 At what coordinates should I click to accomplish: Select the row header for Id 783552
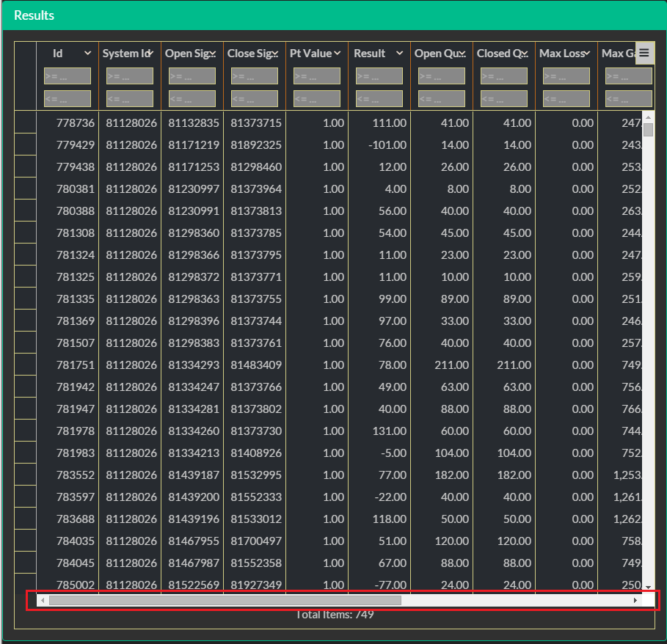[x=25, y=475]
